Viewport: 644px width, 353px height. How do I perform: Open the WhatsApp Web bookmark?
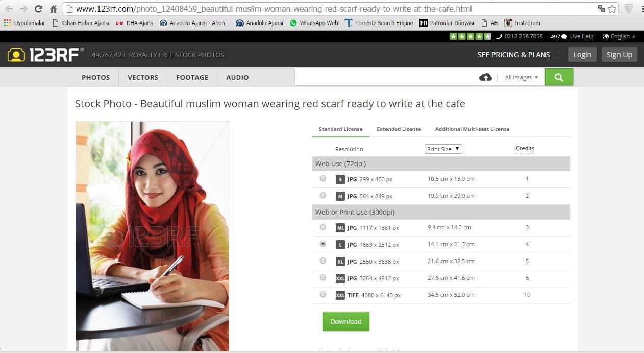(x=313, y=23)
